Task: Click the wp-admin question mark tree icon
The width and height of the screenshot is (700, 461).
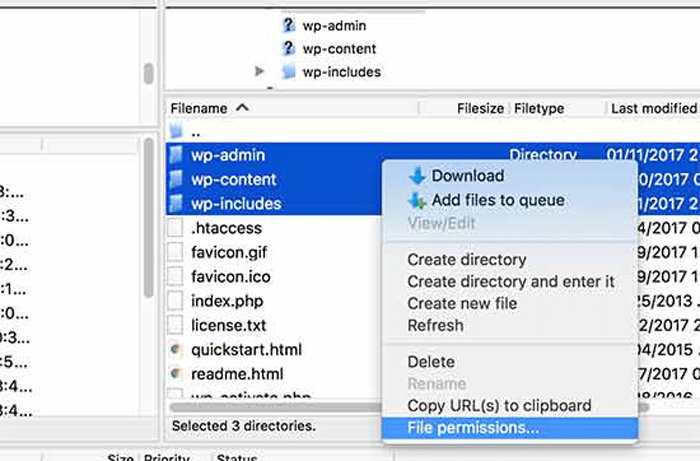Action: [x=289, y=27]
